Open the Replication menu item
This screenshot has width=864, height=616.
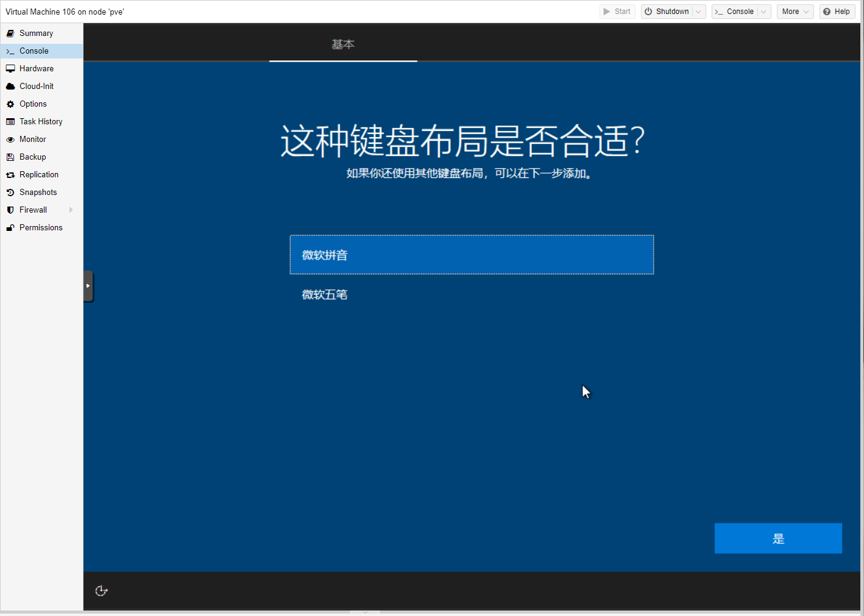click(x=39, y=175)
